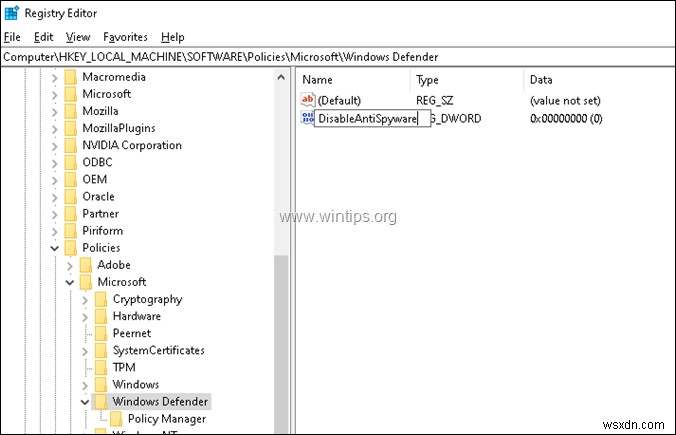
Task: Select the Windows Defender folder icon
Action: click(x=101, y=401)
